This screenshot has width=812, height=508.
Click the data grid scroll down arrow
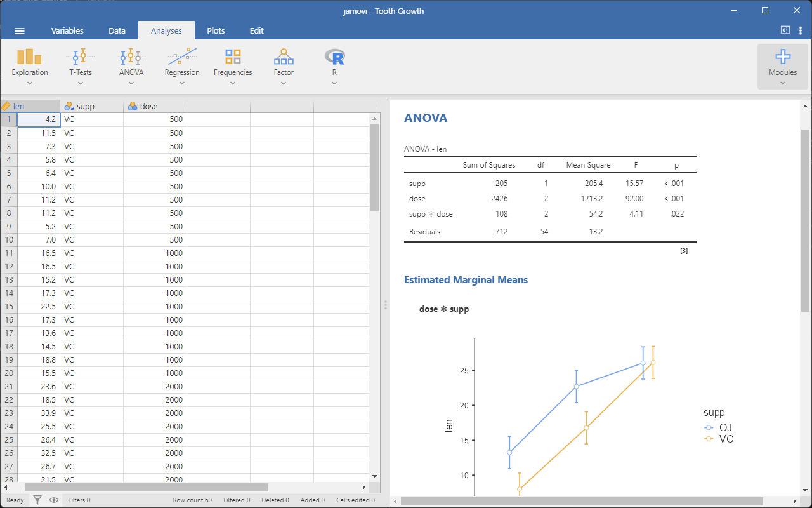click(x=374, y=476)
